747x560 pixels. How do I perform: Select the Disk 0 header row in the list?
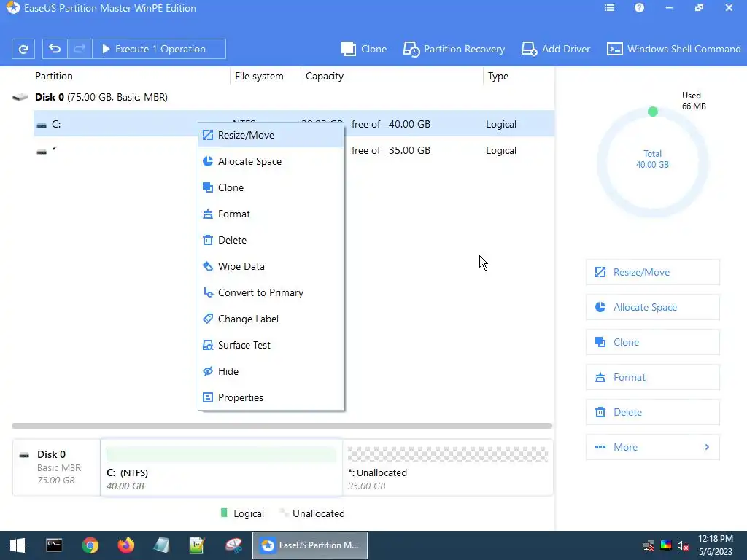tap(282, 97)
